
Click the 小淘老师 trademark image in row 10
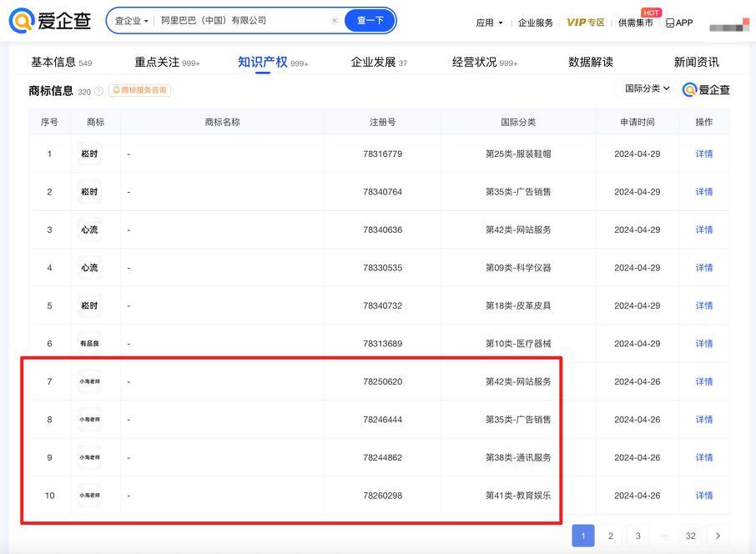[x=89, y=495]
